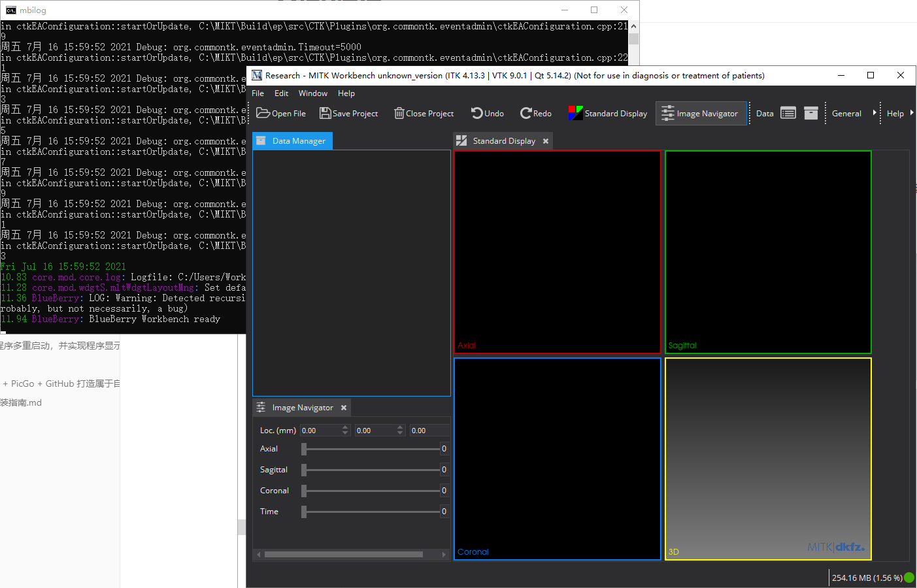Image resolution: width=917 pixels, height=588 pixels.
Task: Click the Standard Display tab layout icon
Action: pyautogui.click(x=461, y=140)
